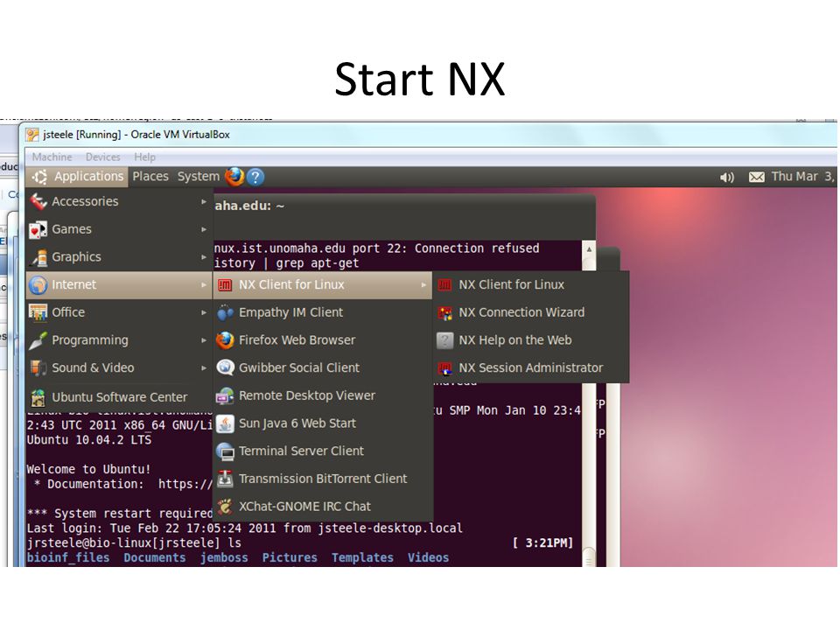
Task: Open NX Help on the Web
Action: 531,340
